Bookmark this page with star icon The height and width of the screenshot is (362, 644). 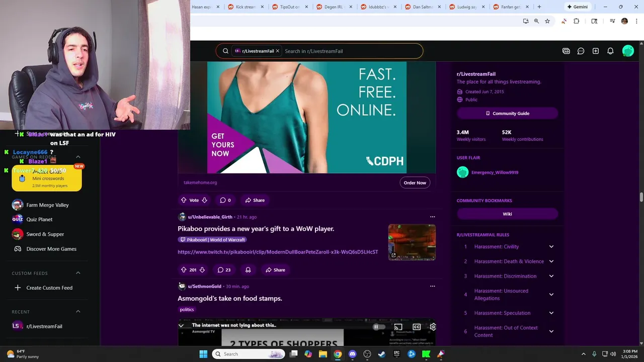(547, 21)
